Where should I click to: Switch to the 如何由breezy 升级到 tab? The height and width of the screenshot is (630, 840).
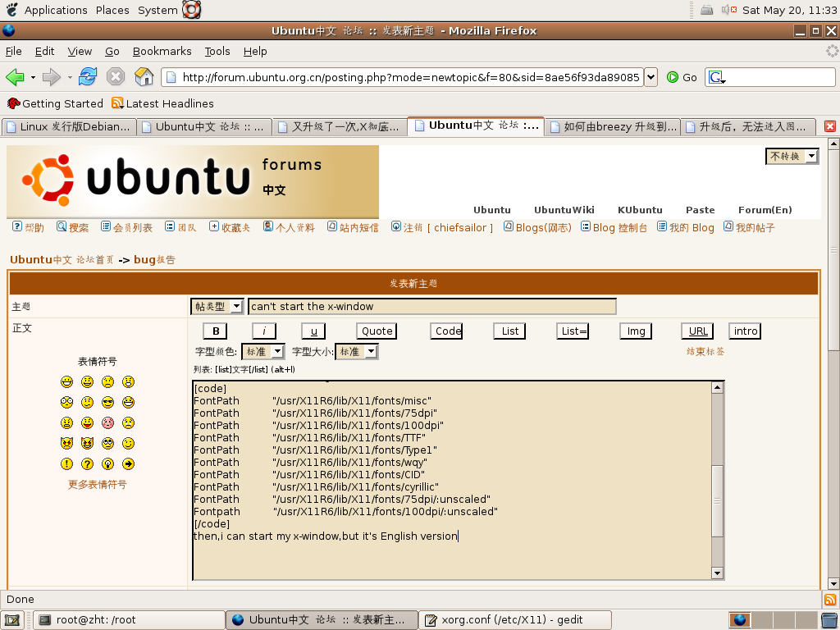pos(613,127)
